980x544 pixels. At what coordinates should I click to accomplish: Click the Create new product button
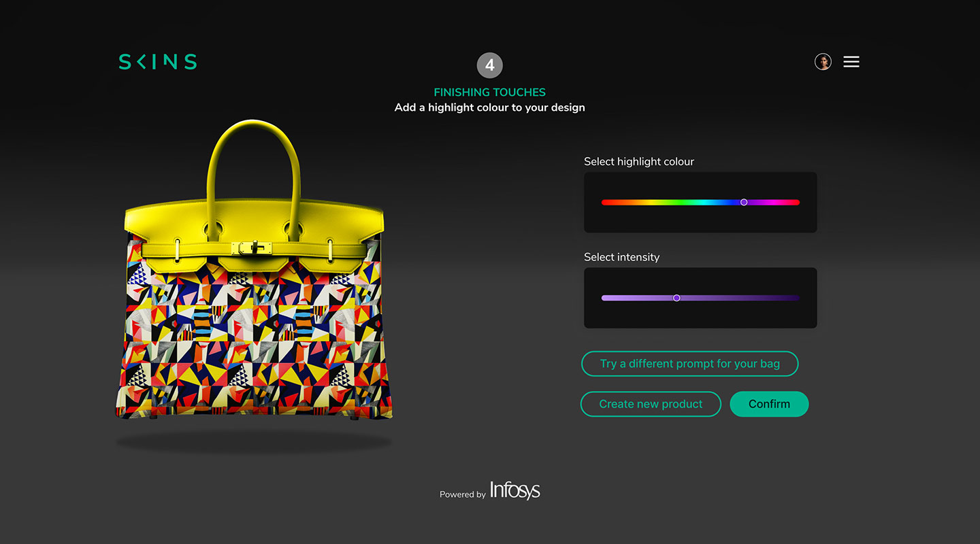click(x=651, y=404)
